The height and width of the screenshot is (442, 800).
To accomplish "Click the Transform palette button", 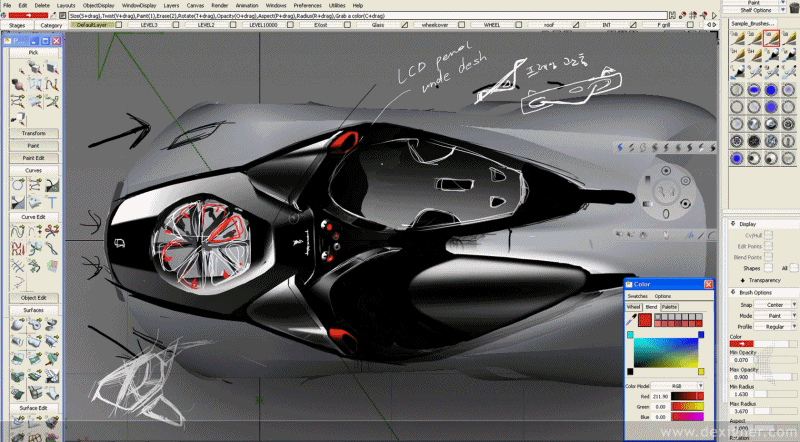I will coord(34,132).
